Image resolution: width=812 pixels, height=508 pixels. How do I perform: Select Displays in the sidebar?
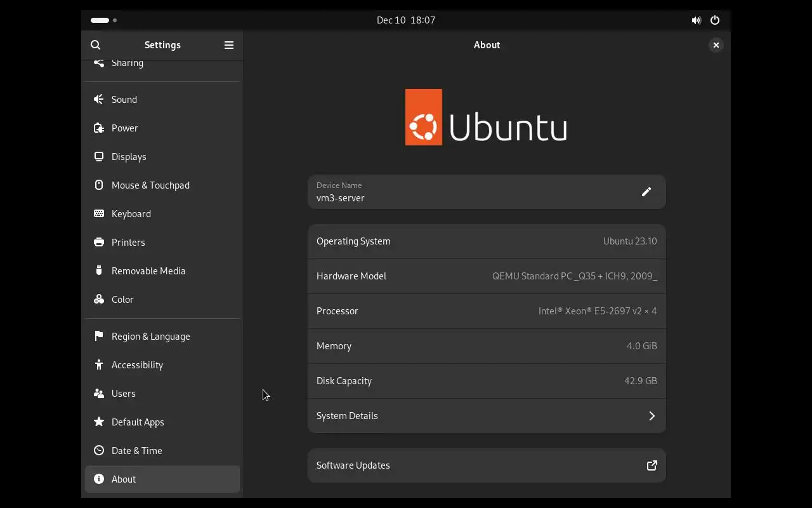(x=162, y=156)
